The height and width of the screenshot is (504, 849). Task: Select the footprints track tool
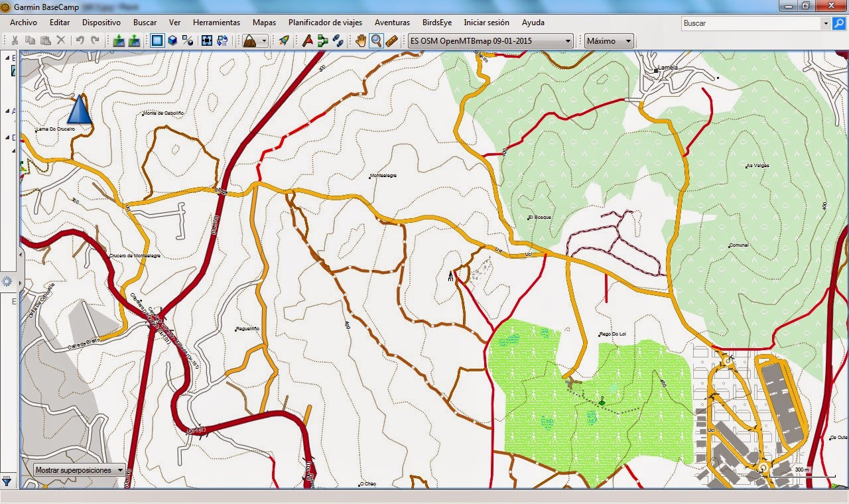[x=338, y=40]
